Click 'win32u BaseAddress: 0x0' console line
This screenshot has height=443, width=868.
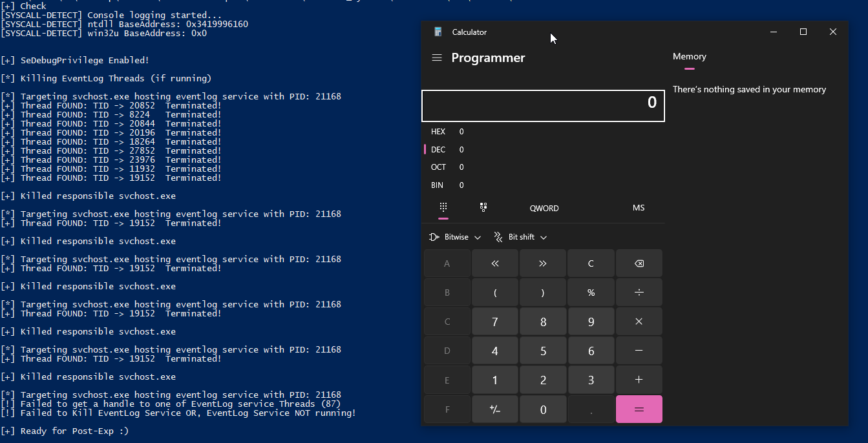click(x=103, y=33)
